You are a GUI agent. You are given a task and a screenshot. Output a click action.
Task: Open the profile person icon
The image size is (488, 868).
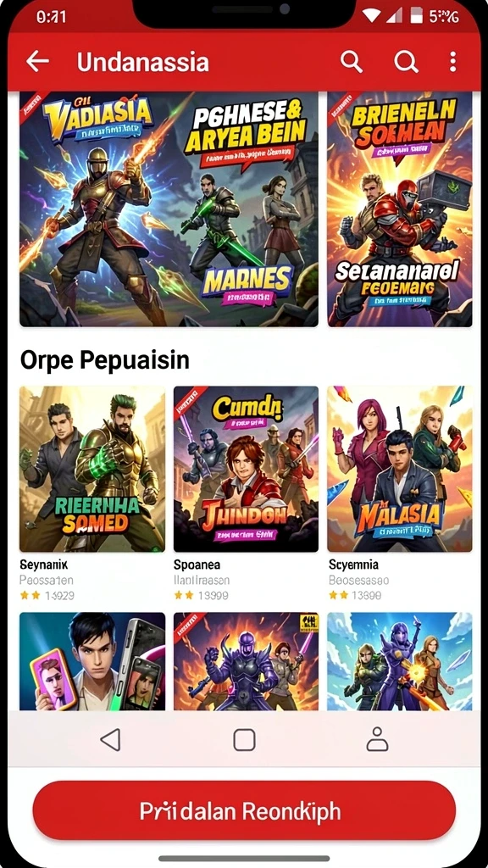tap(377, 739)
